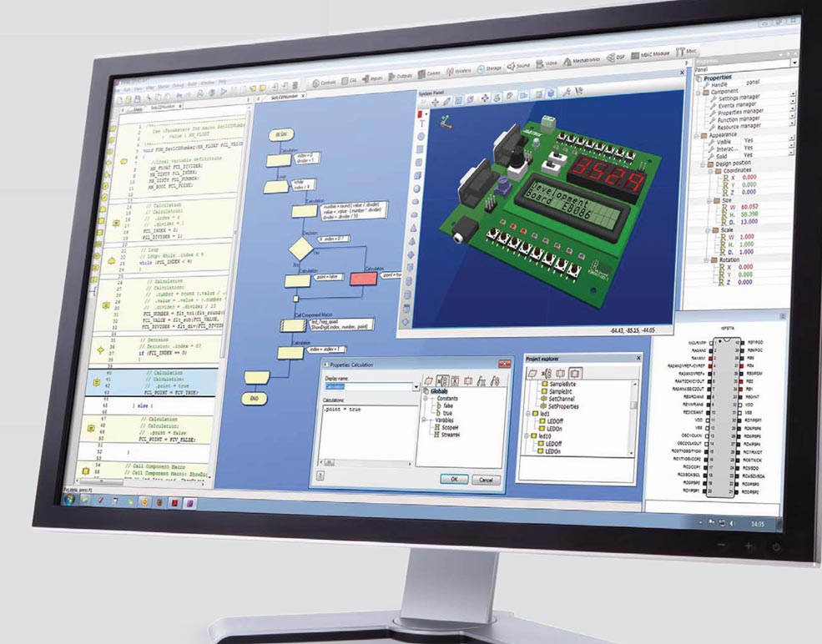
Task: Open the Help menu
Action: click(222, 82)
